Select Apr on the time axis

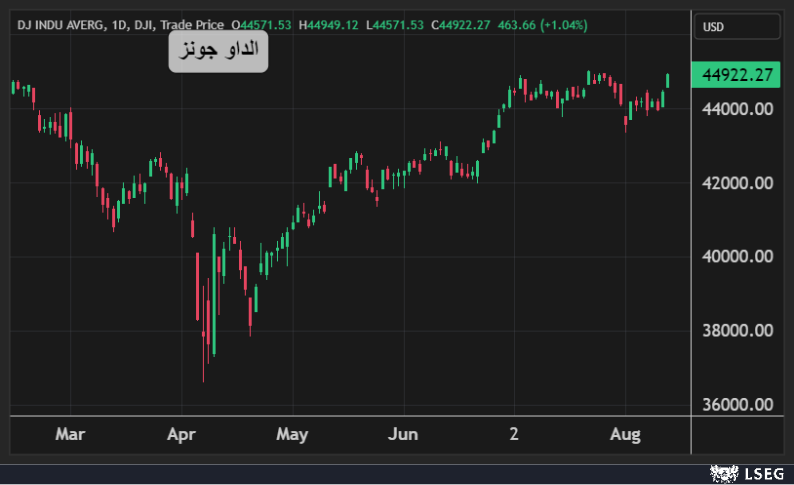coord(180,435)
